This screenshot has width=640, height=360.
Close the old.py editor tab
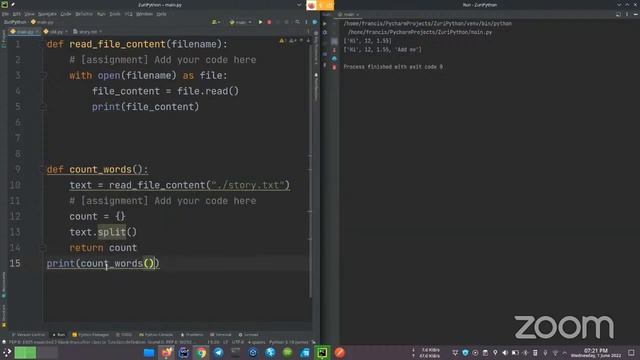coord(66,31)
